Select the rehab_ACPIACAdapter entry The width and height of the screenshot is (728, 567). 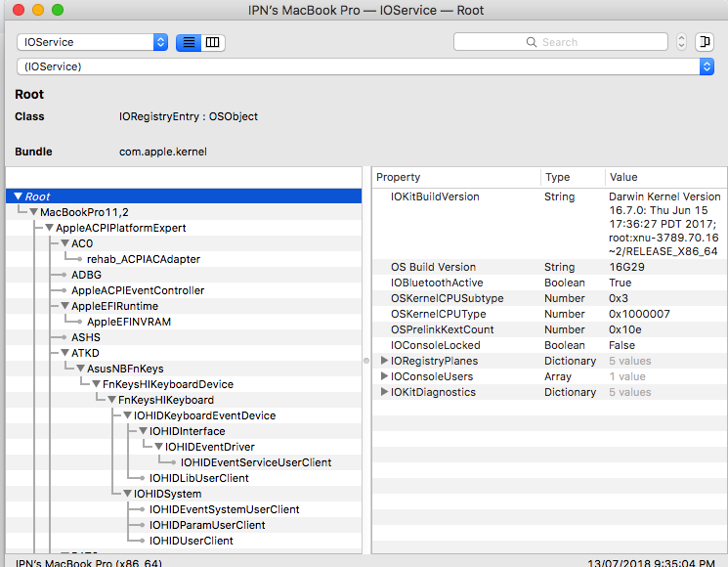tap(144, 259)
